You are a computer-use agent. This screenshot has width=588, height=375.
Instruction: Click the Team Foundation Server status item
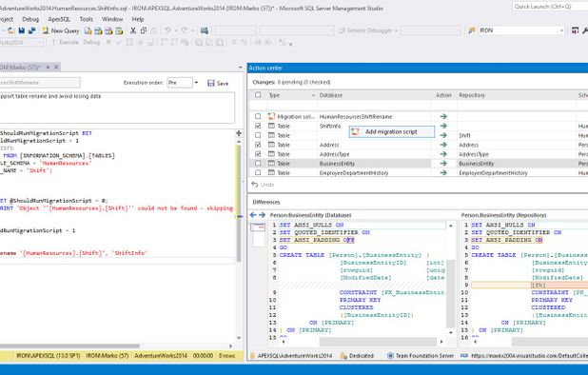(421, 356)
